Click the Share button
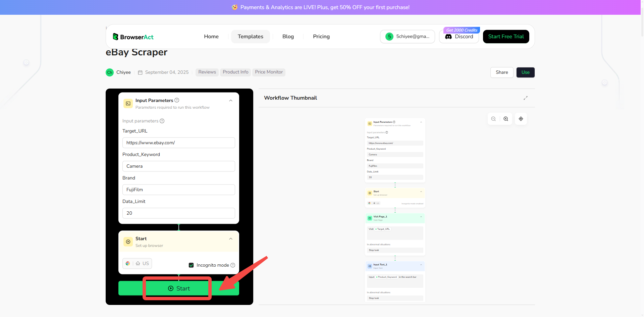The height and width of the screenshot is (317, 644). [x=502, y=72]
